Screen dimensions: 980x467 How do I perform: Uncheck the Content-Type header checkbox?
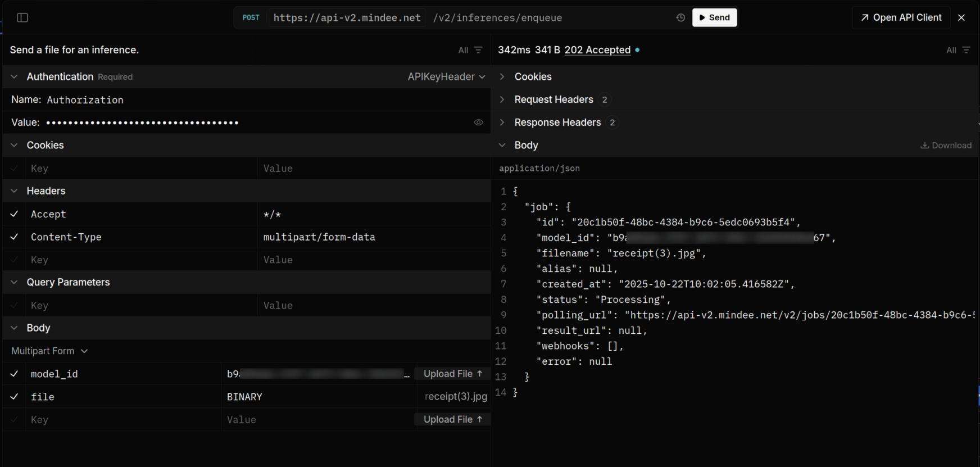[15, 237]
